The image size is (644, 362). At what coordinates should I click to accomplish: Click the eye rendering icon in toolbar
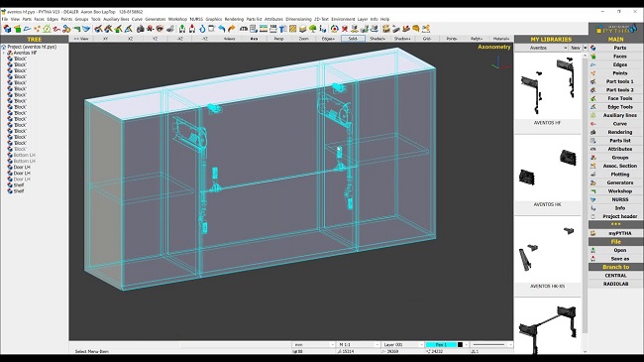160,29
